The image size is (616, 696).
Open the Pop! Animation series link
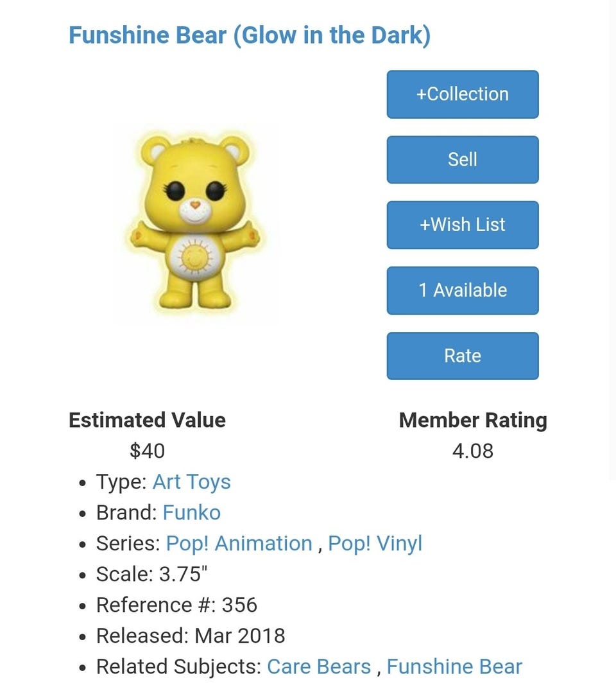[x=239, y=544]
